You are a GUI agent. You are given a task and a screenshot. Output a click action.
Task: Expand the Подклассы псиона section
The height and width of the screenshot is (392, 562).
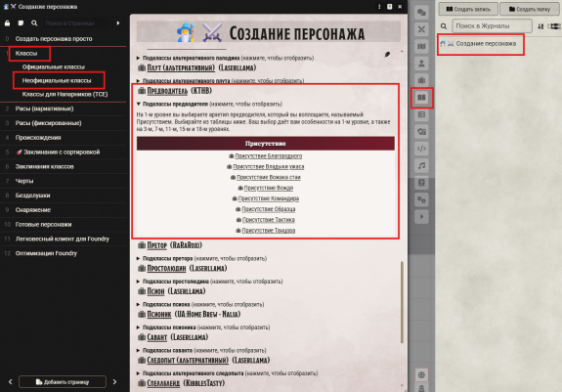pos(200,304)
